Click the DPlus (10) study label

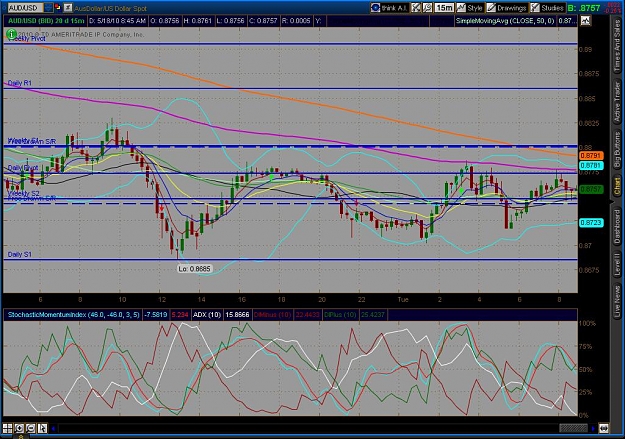pyautogui.click(x=340, y=315)
